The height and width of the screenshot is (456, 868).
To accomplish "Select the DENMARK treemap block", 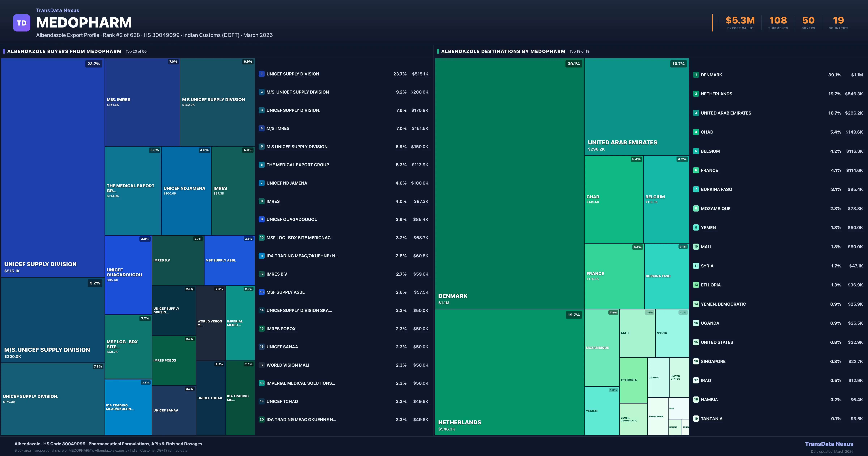I will point(509,183).
